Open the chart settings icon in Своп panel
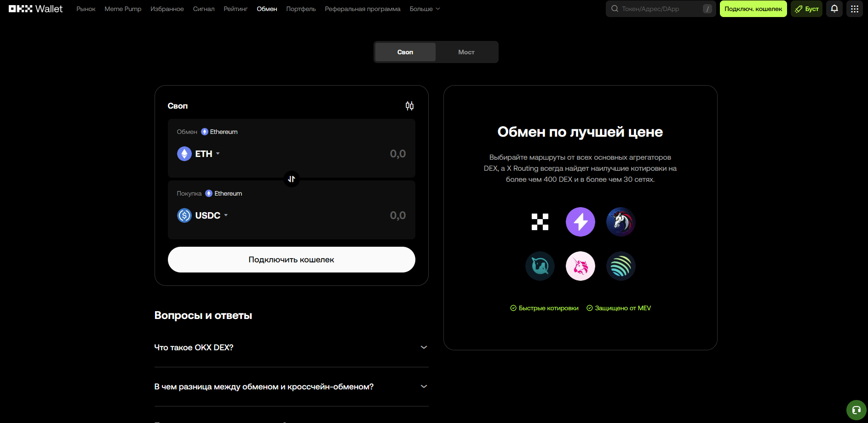 point(409,106)
